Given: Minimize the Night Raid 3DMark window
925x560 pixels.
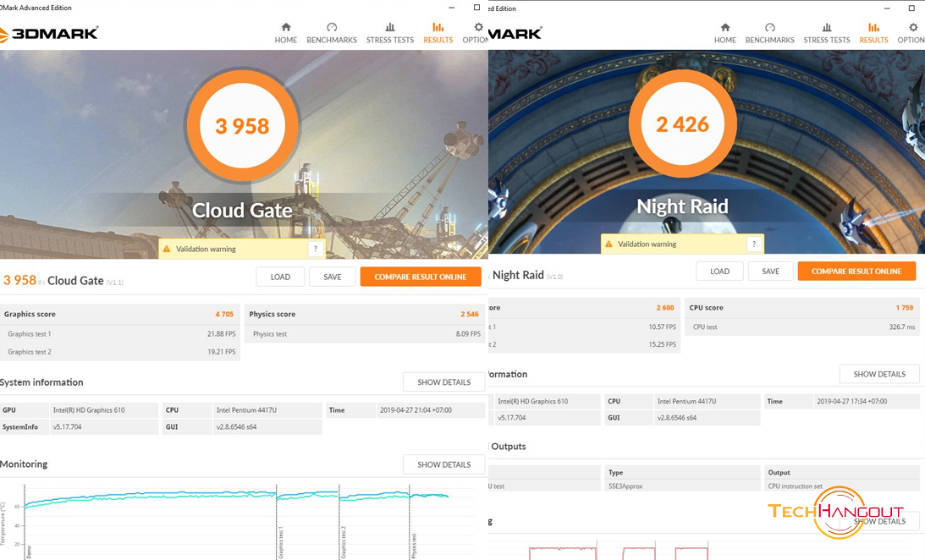Looking at the screenshot, I should click(887, 8).
